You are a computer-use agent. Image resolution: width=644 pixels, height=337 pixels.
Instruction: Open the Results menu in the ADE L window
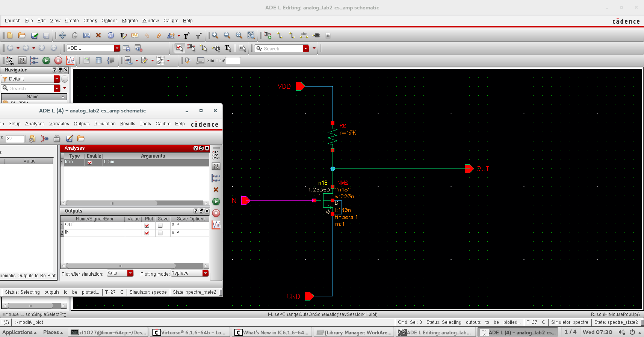point(127,124)
